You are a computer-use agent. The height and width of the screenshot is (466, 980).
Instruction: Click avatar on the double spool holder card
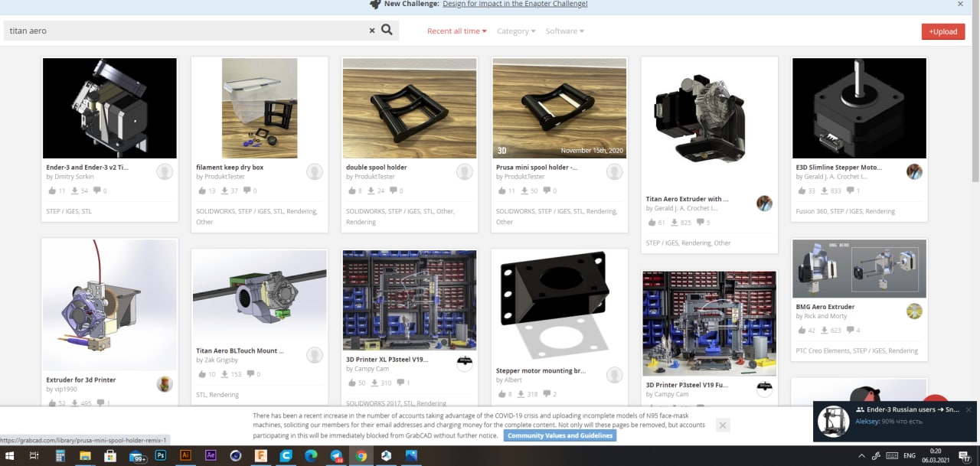tap(465, 171)
